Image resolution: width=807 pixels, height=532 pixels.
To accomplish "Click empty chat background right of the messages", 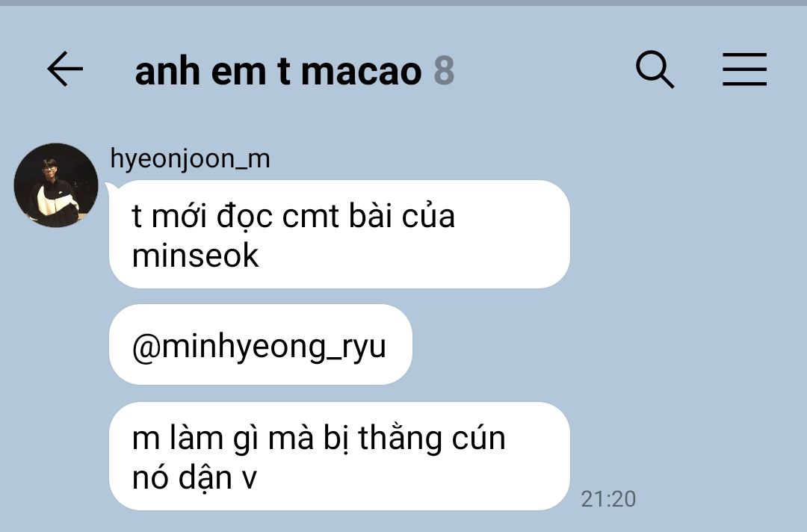I will (690, 309).
